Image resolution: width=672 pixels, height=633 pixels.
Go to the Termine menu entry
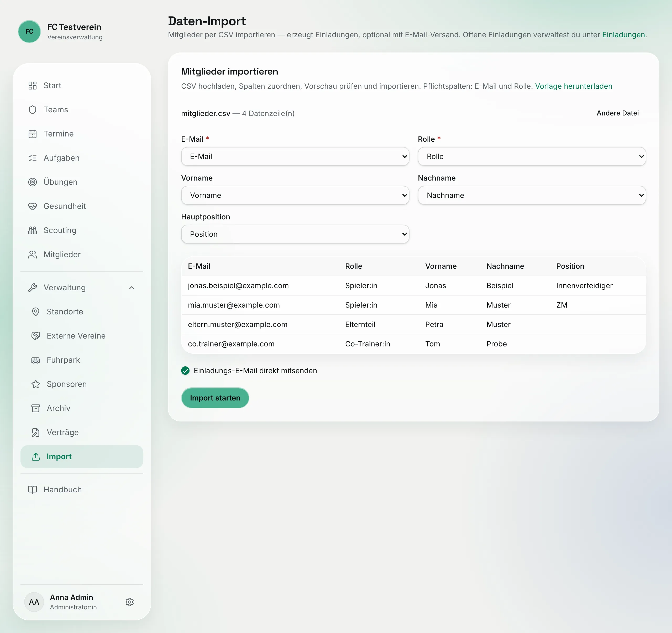pos(82,134)
